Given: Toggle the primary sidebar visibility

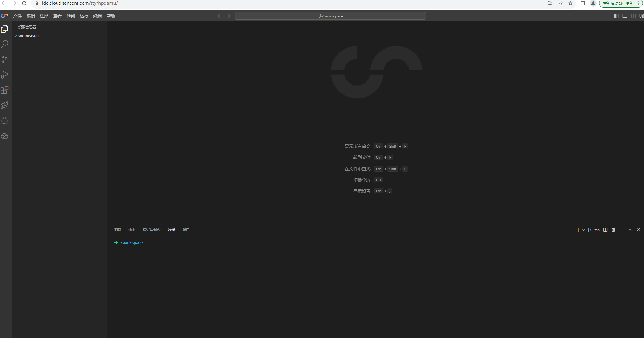Looking at the screenshot, I should pos(617,16).
